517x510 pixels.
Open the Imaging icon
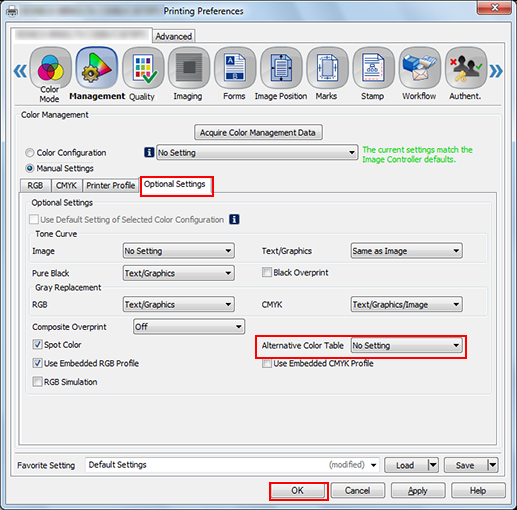[189, 68]
